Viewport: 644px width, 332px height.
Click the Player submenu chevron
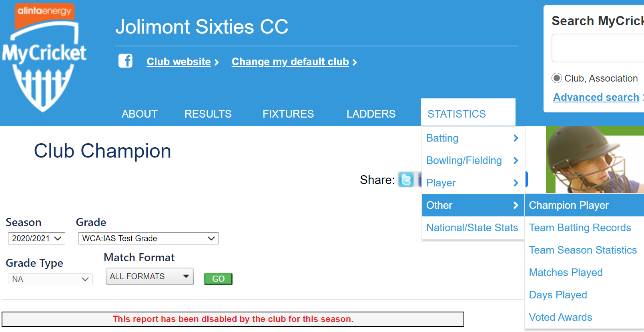pyautogui.click(x=516, y=183)
